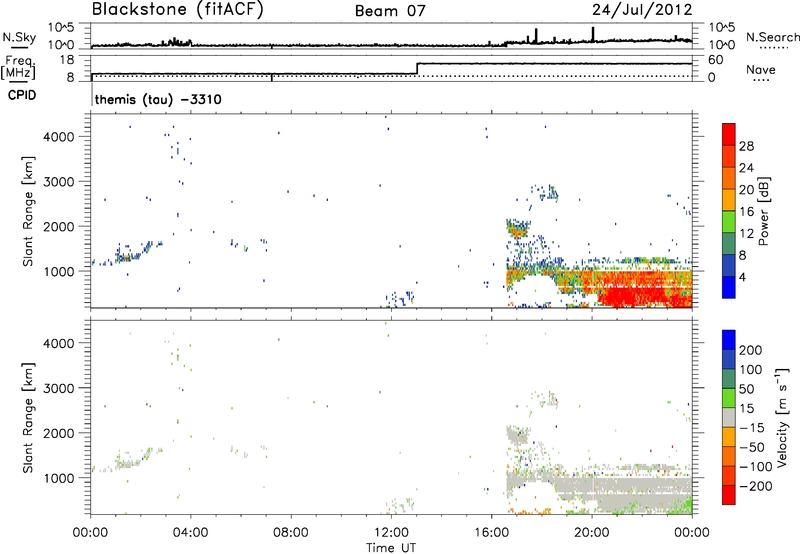The width and height of the screenshot is (800, 554).
Task: Click the 'Time UT' axis title
Action: tap(391, 548)
